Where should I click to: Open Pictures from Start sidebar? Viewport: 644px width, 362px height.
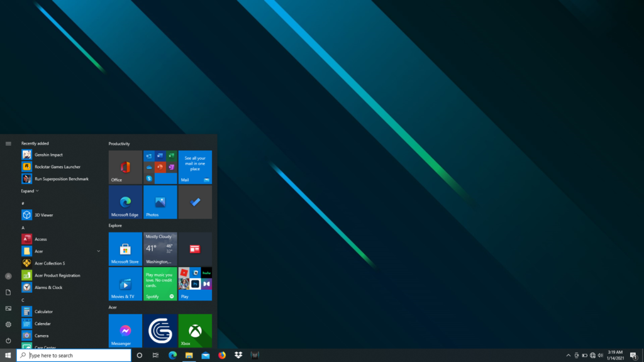(8, 308)
